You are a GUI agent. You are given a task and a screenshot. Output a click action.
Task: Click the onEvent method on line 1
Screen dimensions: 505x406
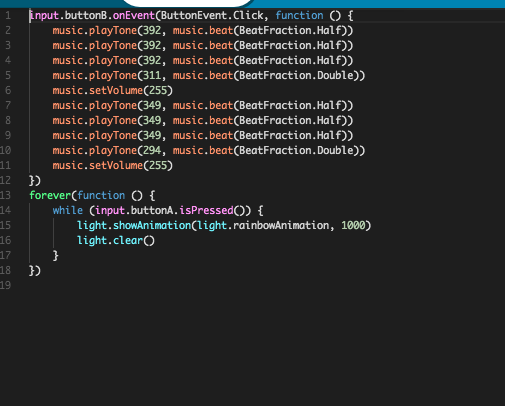coord(134,16)
